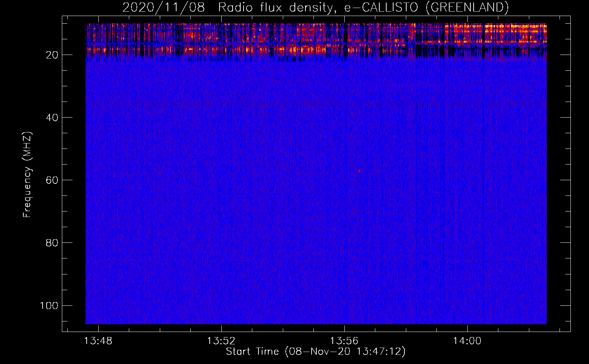Click the '60' frequency tick label
Viewport: 589px width, 364px height.
point(52,180)
